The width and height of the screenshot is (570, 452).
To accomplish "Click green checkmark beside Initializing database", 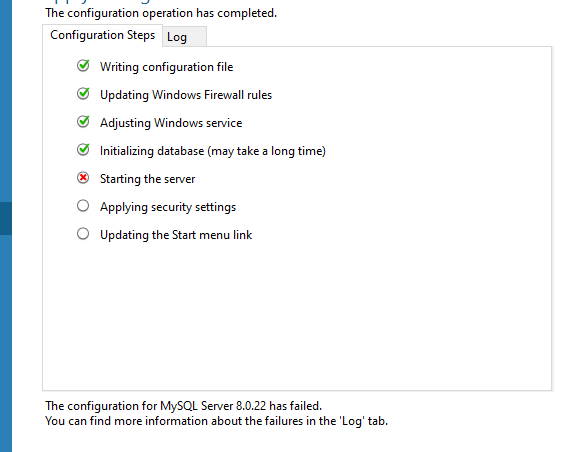I will 83,150.
